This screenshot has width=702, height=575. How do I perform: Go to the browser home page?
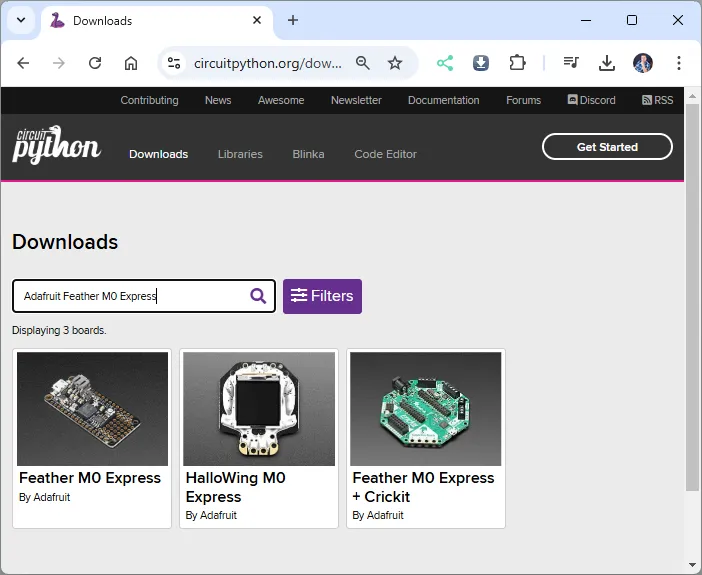131,63
